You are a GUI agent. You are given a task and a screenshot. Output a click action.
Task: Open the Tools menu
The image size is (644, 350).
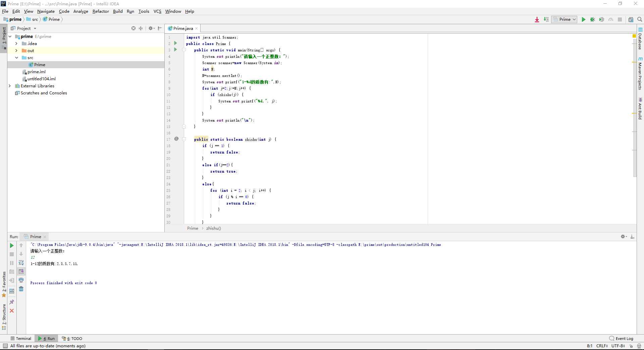(144, 11)
